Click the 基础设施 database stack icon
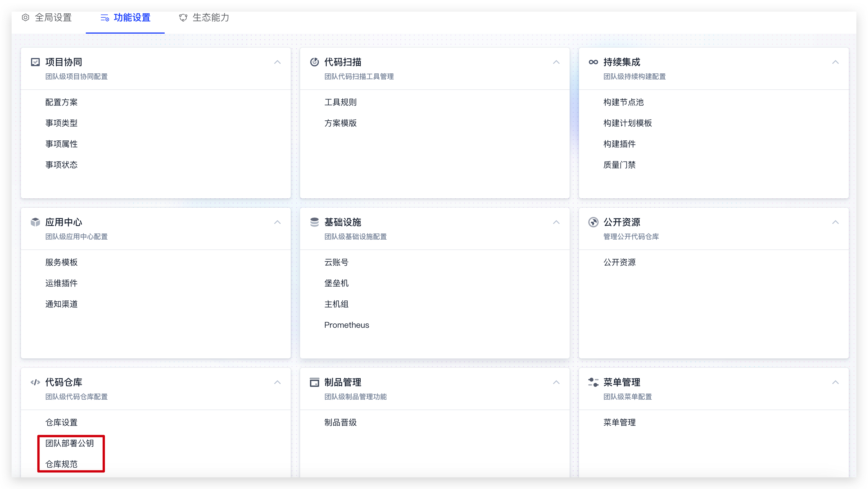 click(314, 222)
